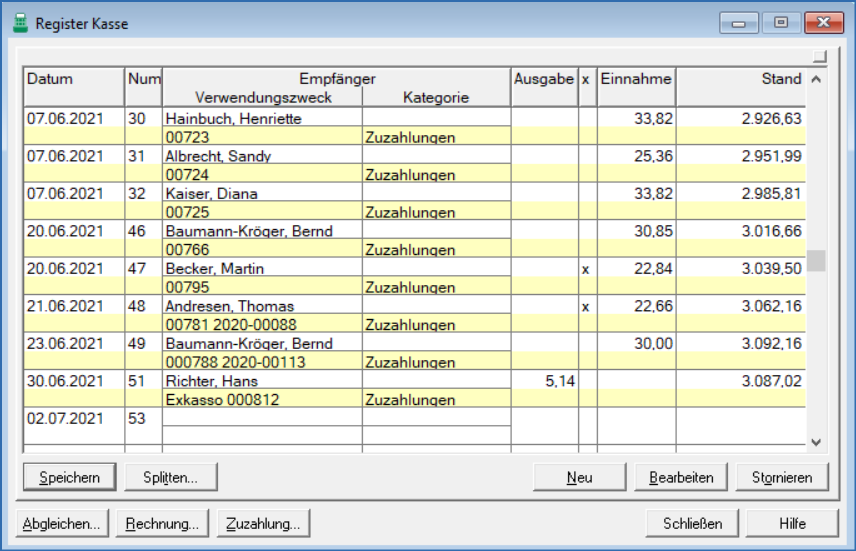Select recipient Becker, Martin
The image size is (856, 551).
(x=262, y=268)
